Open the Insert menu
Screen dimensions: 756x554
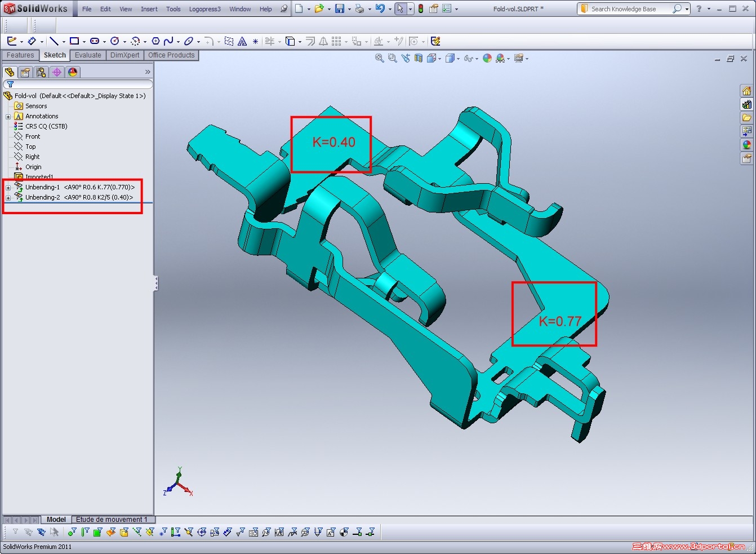149,9
